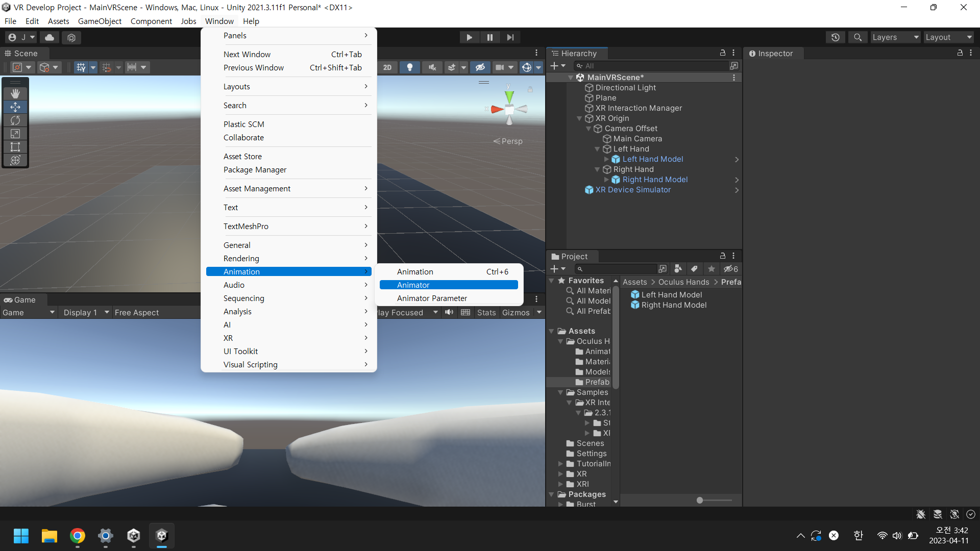This screenshot has height=551, width=980.
Task: Click account J button in toolbar
Action: (21, 37)
